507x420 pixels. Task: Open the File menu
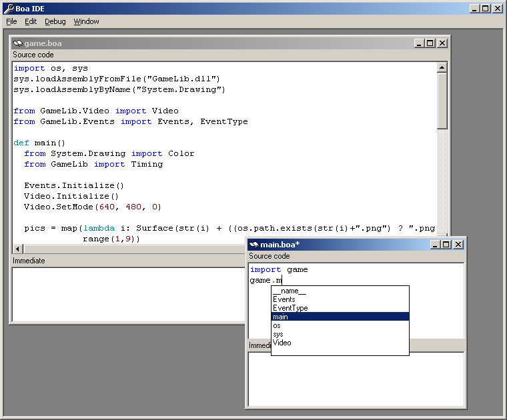[11, 21]
